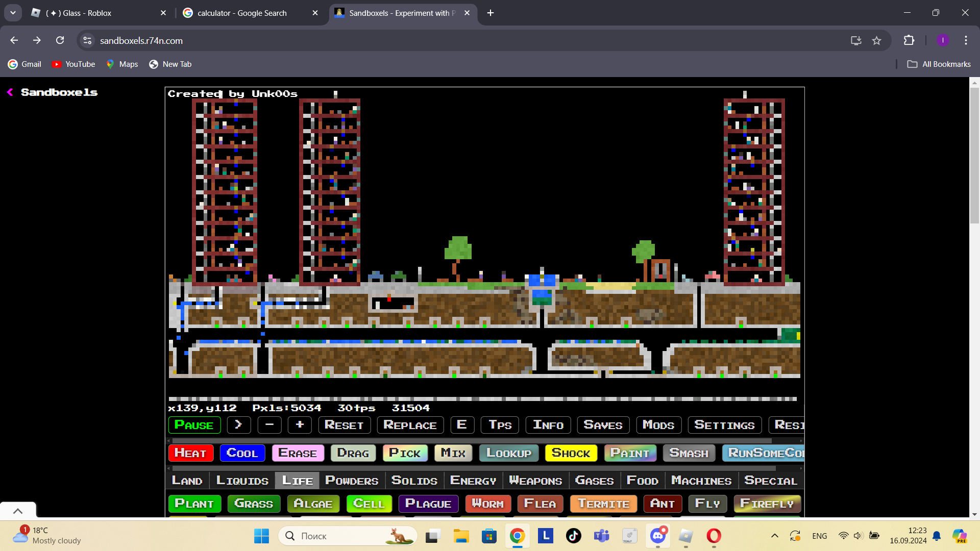Select the yellow Shock tool
Viewport: 980px width, 551px height.
tap(571, 453)
